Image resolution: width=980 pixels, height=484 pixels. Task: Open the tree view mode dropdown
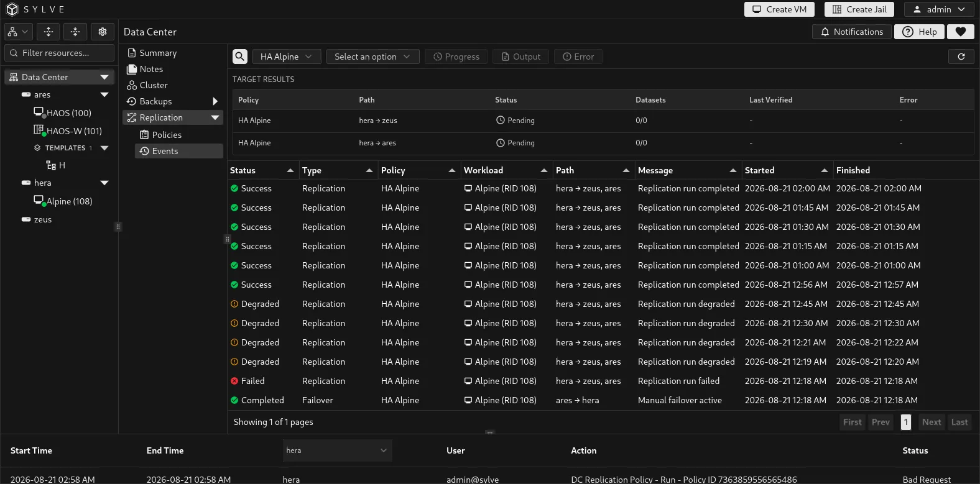pyautogui.click(x=18, y=32)
